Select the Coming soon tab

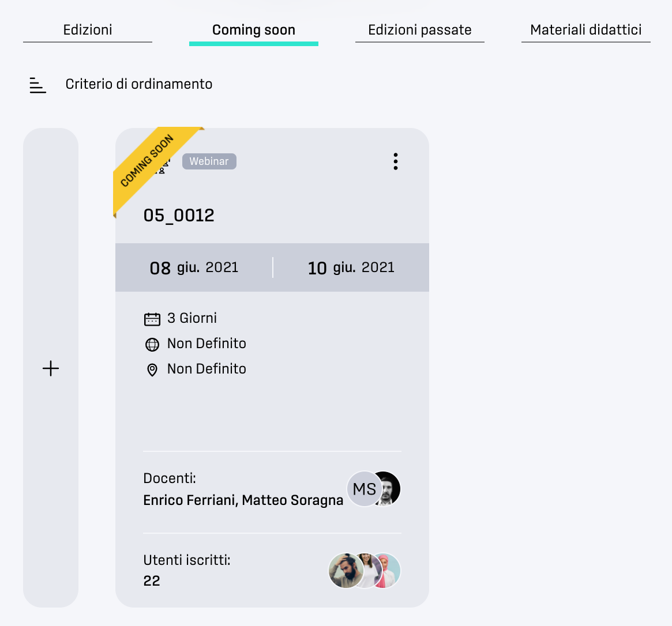click(x=254, y=30)
